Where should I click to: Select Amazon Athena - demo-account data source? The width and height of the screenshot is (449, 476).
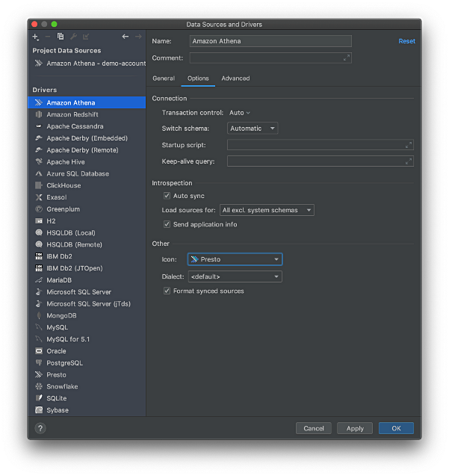[x=87, y=63]
